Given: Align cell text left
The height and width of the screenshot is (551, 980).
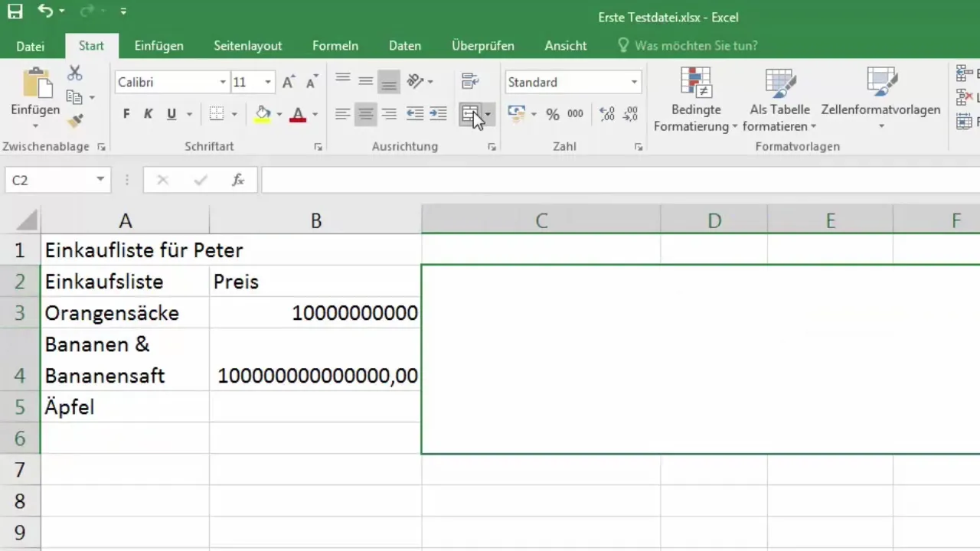Looking at the screenshot, I should (x=343, y=114).
